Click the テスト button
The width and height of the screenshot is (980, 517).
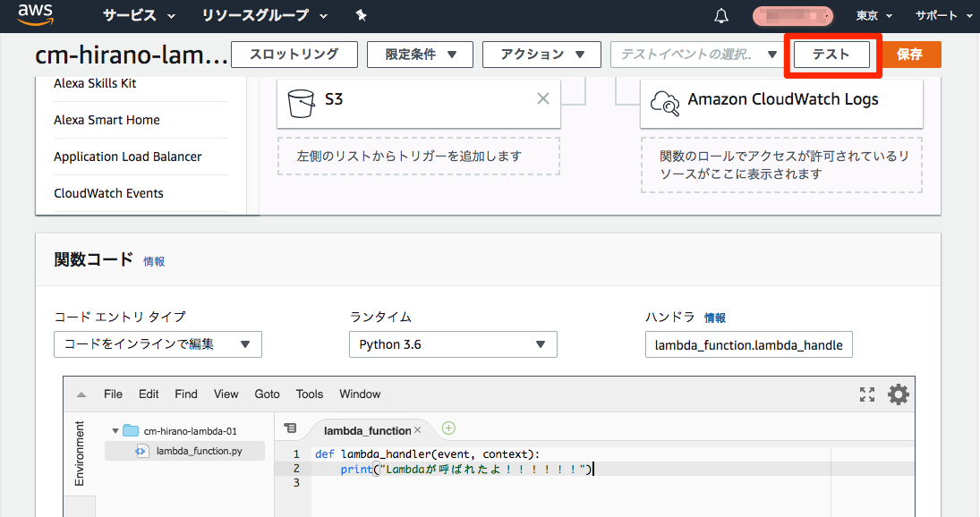click(x=831, y=55)
